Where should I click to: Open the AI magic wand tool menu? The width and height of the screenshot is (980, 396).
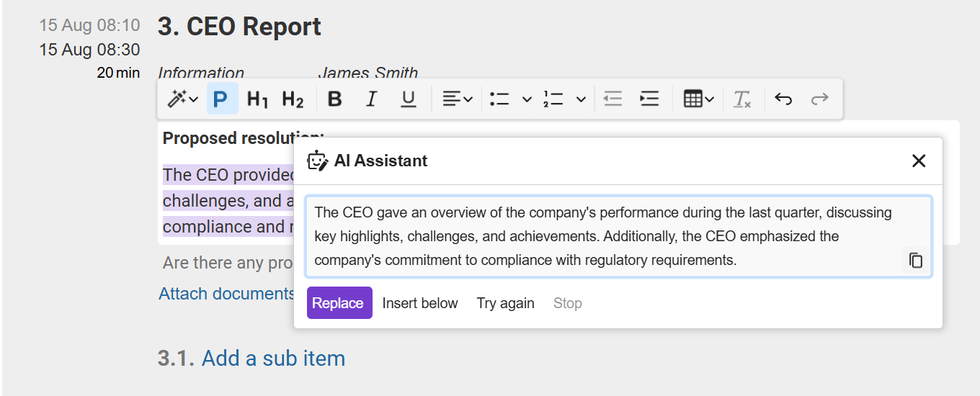pos(183,99)
